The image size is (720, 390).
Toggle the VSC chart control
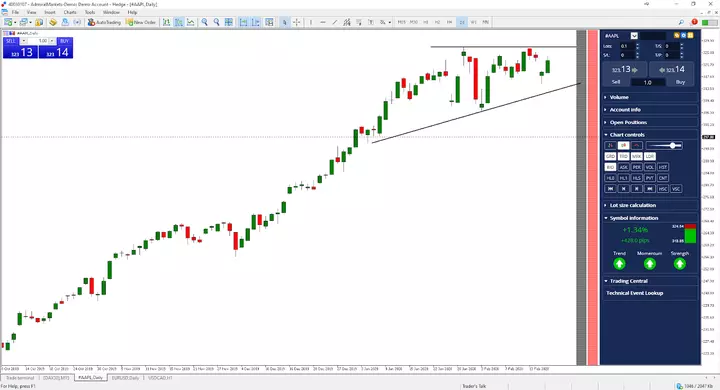(676, 189)
